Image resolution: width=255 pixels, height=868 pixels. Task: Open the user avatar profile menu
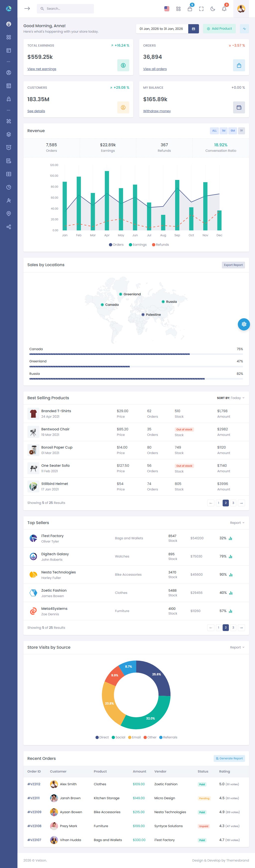(241, 9)
